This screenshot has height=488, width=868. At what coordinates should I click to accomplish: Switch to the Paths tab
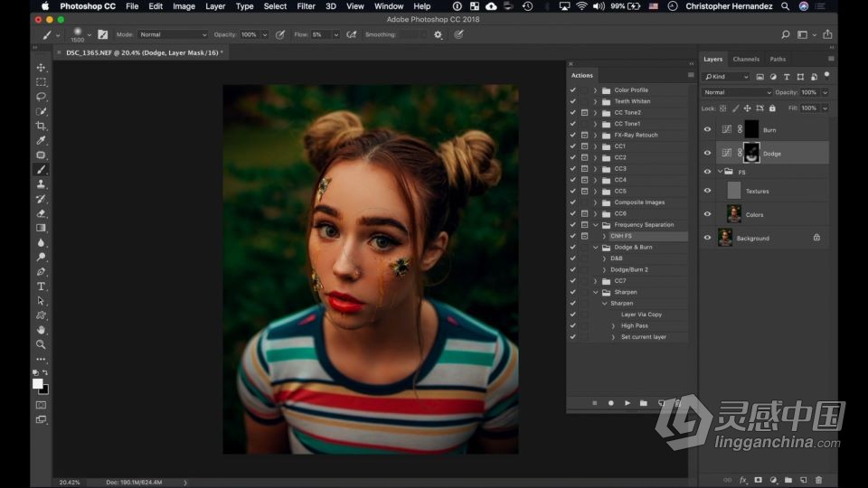(x=778, y=60)
